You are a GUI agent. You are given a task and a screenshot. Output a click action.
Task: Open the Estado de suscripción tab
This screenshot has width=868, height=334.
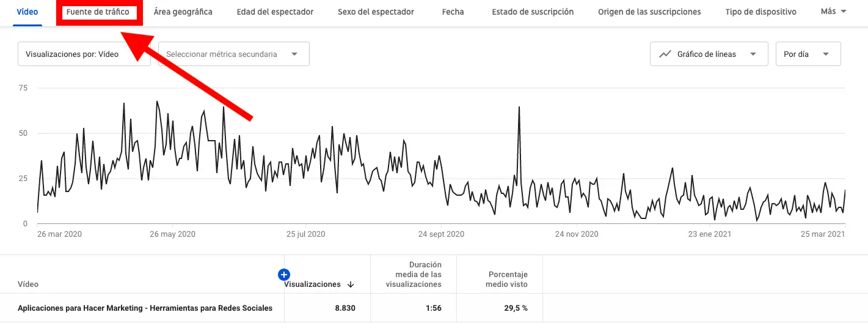[533, 12]
